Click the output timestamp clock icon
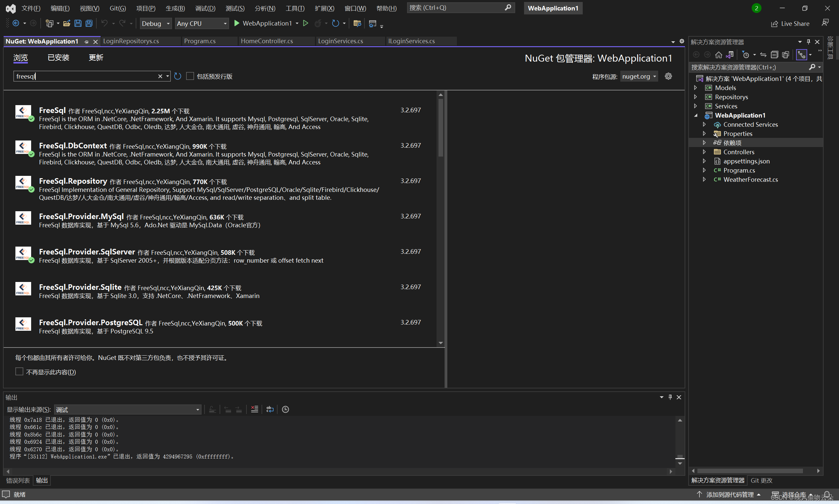This screenshot has height=504, width=839. click(285, 409)
